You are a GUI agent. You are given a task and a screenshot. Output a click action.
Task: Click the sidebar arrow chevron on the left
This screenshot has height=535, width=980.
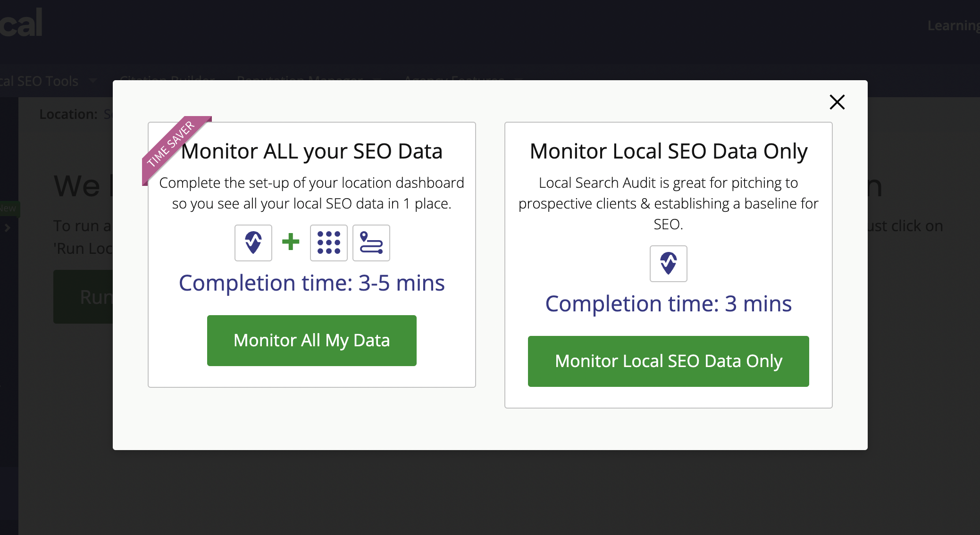(x=7, y=228)
